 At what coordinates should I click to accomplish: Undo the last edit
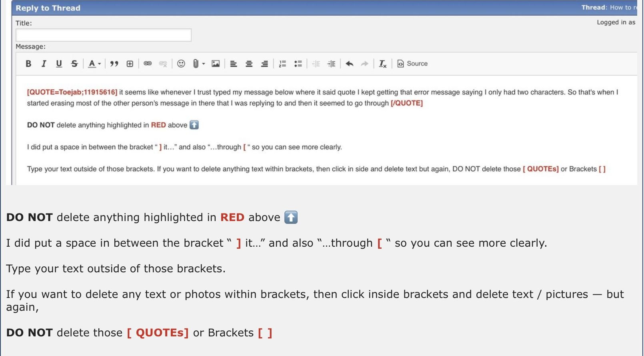click(350, 64)
